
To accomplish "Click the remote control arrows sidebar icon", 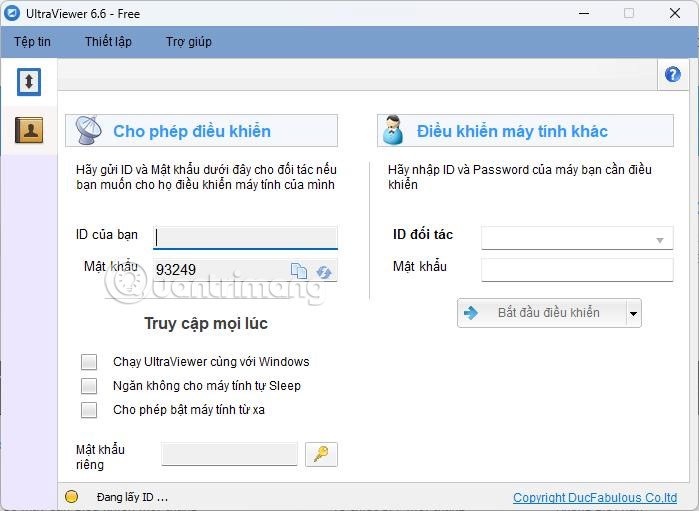I will 28,82.
